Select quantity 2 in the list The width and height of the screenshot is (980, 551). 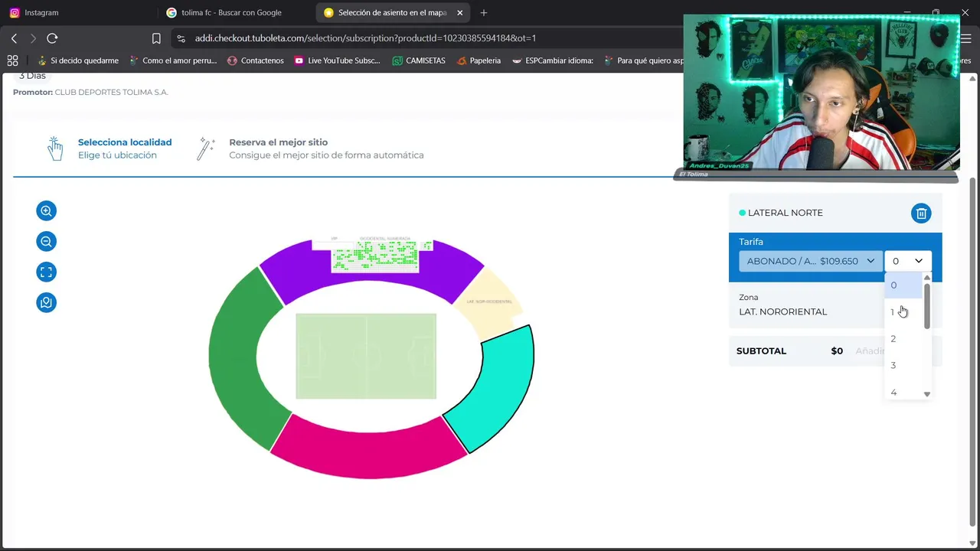pos(904,338)
